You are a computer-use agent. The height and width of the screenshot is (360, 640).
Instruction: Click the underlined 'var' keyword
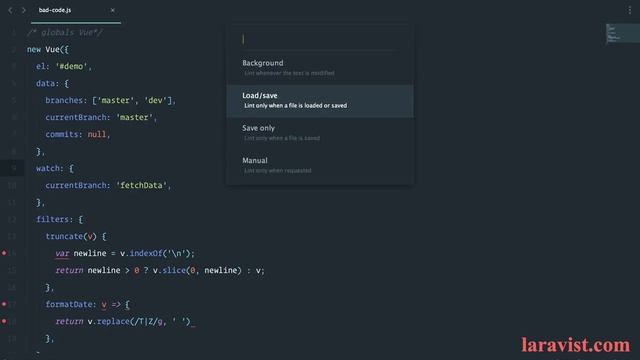point(62,253)
